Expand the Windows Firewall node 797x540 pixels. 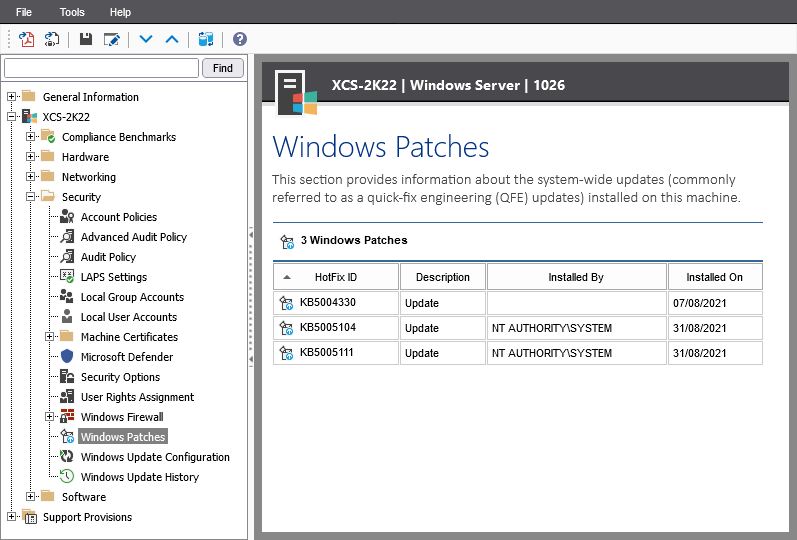[x=49, y=417]
